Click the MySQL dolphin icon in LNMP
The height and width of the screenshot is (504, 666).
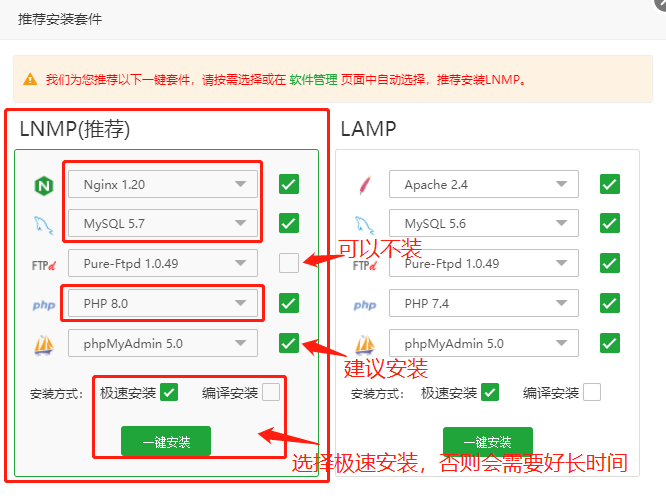tap(43, 224)
